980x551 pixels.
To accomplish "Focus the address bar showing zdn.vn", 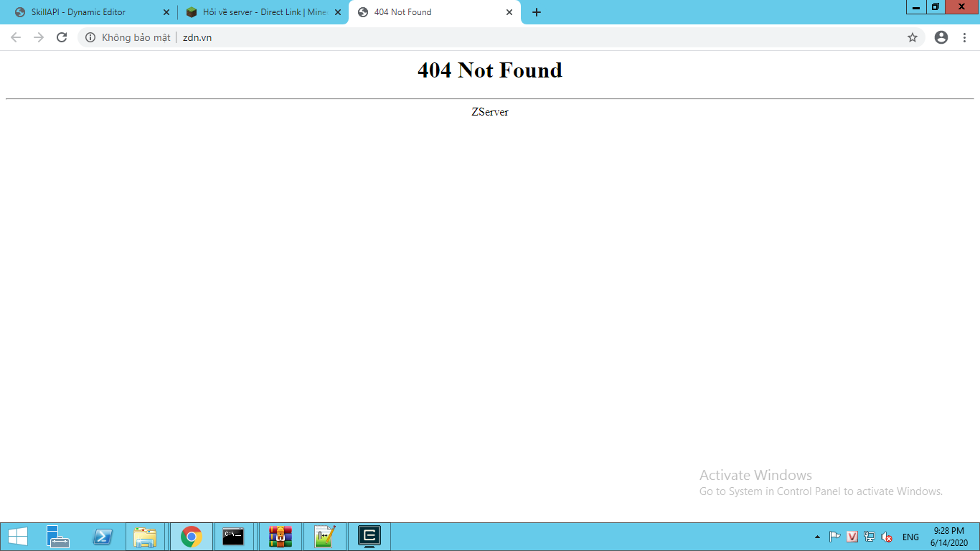I will click(x=502, y=37).
